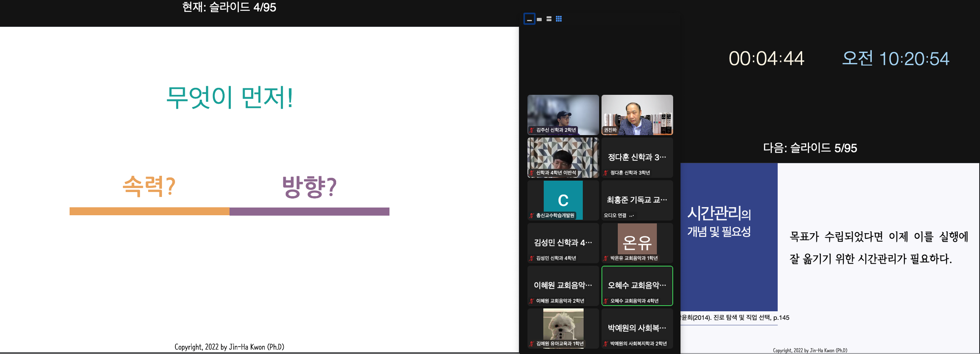Select the 신학과 4학년 이반석 video tile

[563, 157]
